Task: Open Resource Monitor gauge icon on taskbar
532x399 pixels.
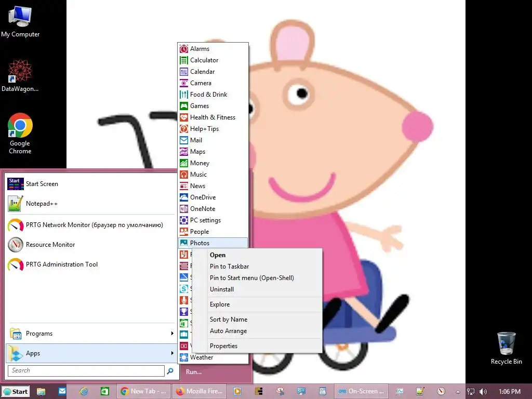Action: click(441, 392)
